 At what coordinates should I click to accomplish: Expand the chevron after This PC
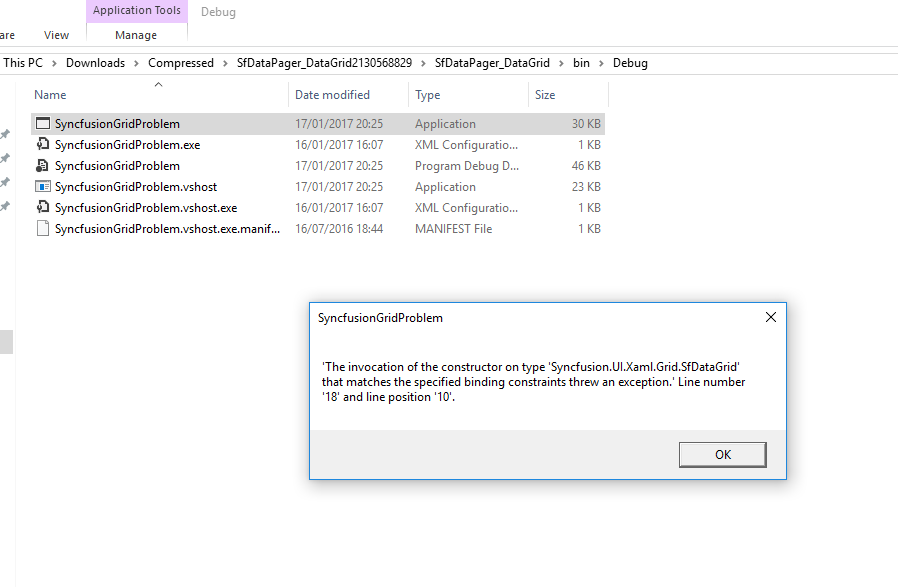54,64
